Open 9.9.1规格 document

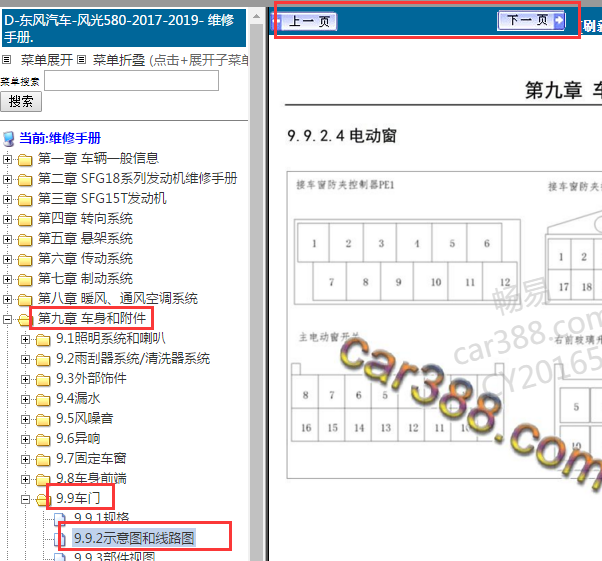tap(101, 518)
